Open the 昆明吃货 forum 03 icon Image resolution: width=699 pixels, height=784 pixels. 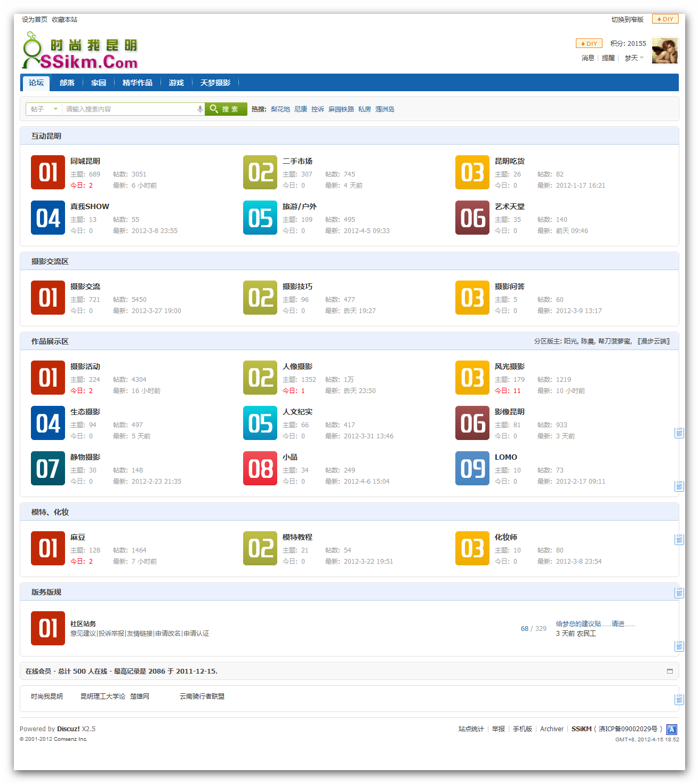click(472, 172)
